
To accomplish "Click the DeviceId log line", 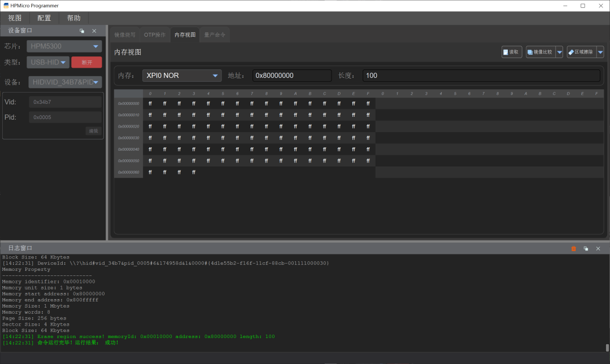I will [x=165, y=264].
